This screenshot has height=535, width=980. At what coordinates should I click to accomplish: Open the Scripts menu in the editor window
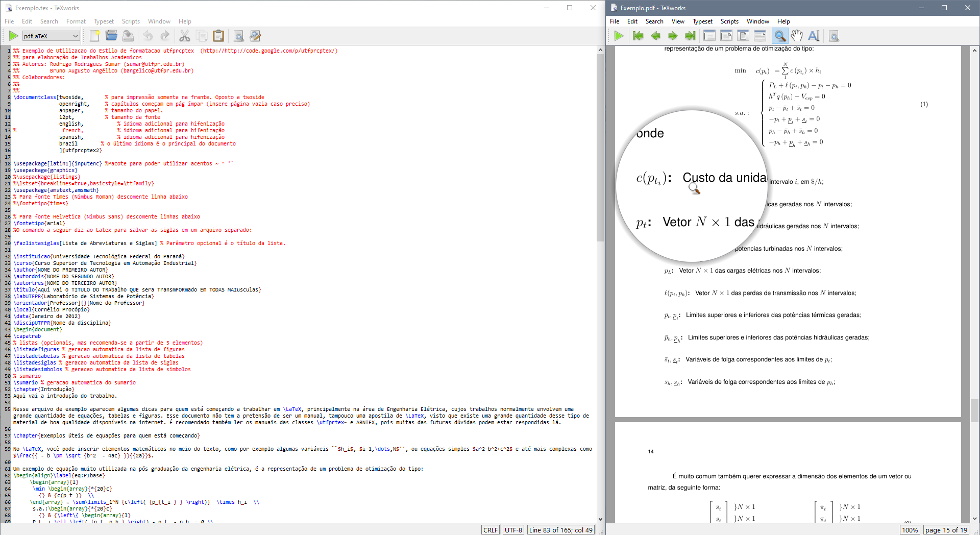(x=131, y=21)
